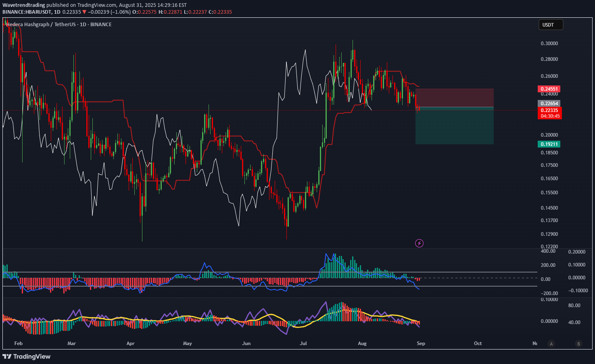The width and height of the screenshot is (595, 364).
Task: Click the Aug label on time axis
Action: (362, 343)
